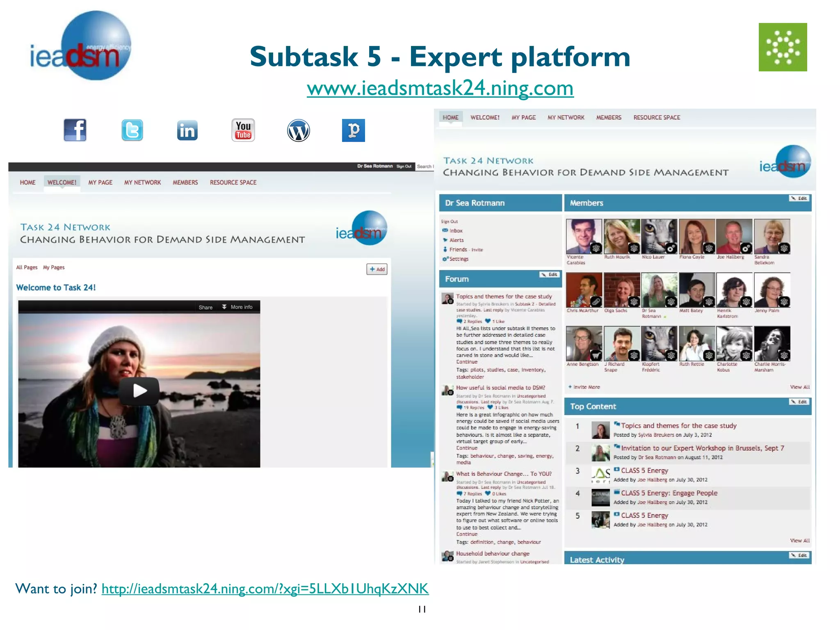This screenshot has height=630, width=840.
Task: Click Edit on the Top Content header
Action: (x=799, y=402)
